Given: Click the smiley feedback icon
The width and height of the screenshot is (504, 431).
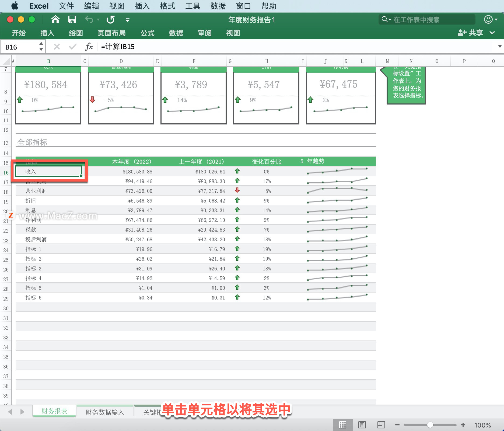Looking at the screenshot, I should 488,19.
